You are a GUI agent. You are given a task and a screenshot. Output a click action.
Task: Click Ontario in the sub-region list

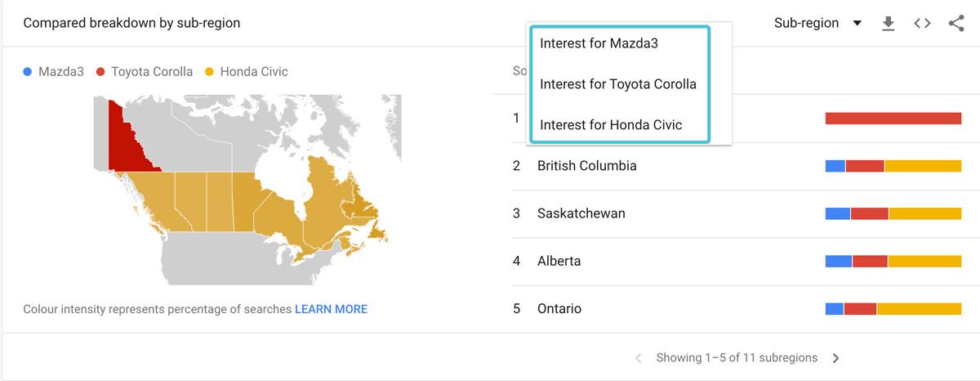click(x=559, y=309)
